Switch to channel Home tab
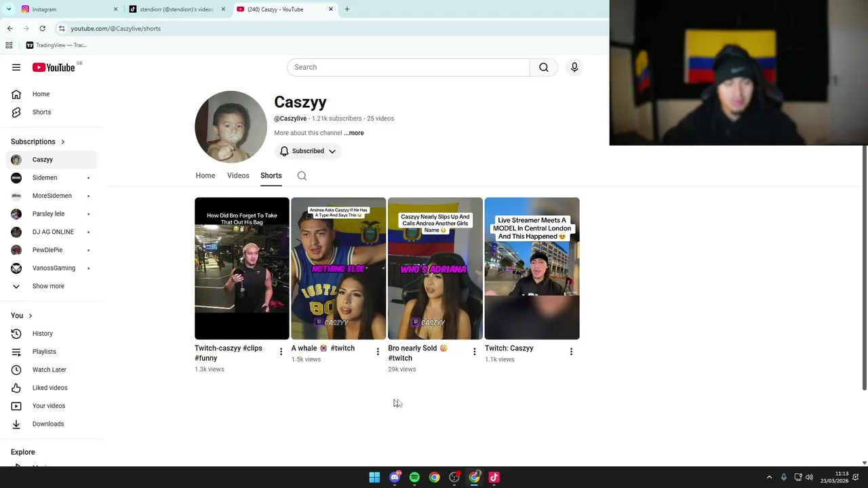Viewport: 868px width, 488px height. (205, 176)
